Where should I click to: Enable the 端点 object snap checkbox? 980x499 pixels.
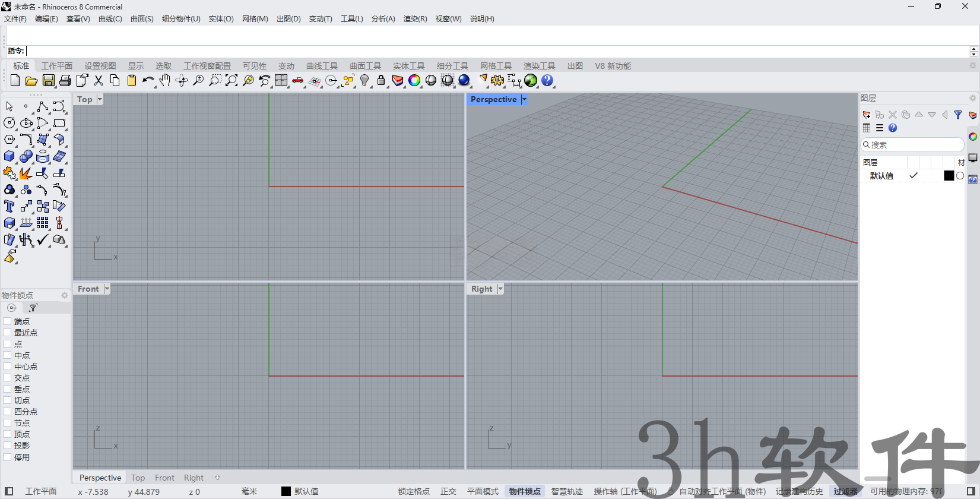click(8, 321)
